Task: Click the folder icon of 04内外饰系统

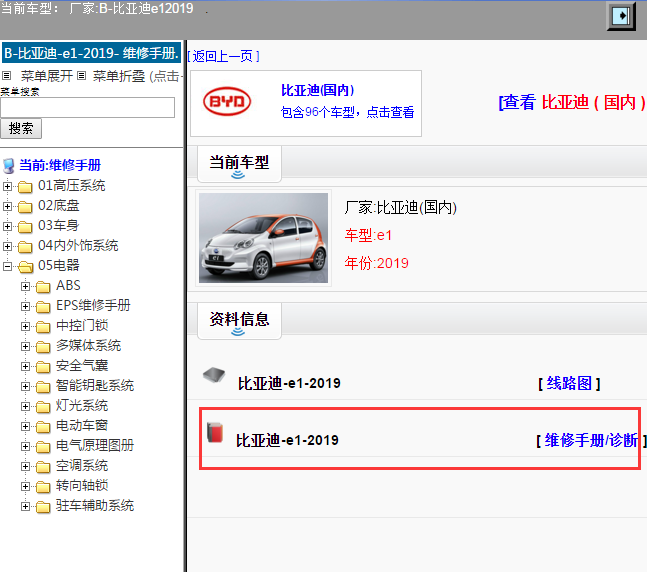Action: [x=25, y=247]
